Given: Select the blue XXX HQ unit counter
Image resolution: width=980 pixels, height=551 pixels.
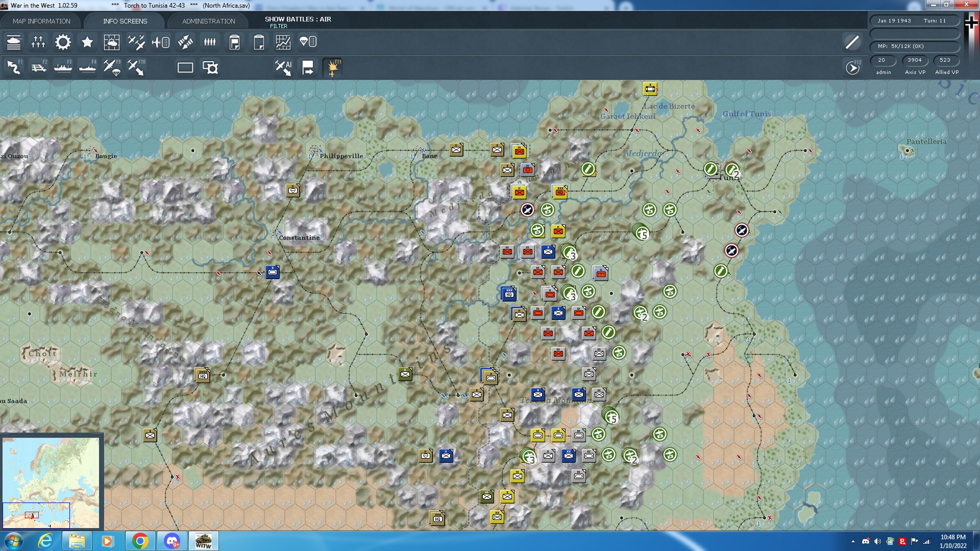Looking at the screenshot, I should click(509, 293).
